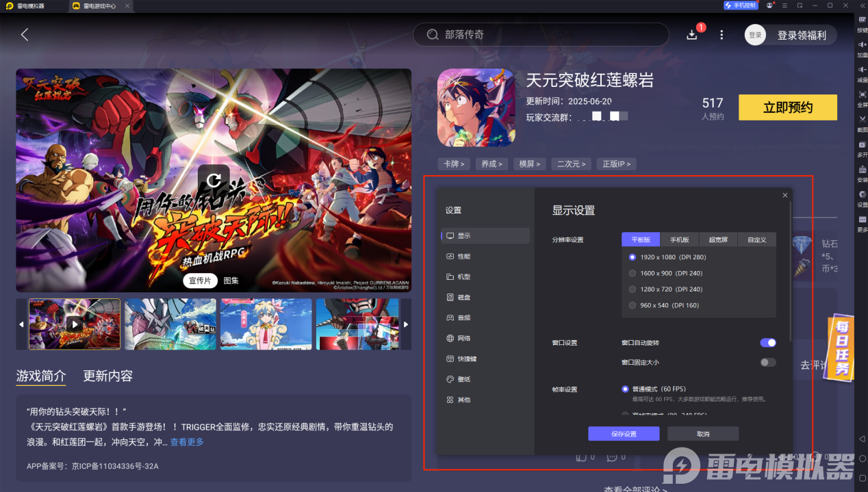Switch to 手机版 resolution tab
Image resolution: width=868 pixels, height=492 pixels.
[679, 239]
